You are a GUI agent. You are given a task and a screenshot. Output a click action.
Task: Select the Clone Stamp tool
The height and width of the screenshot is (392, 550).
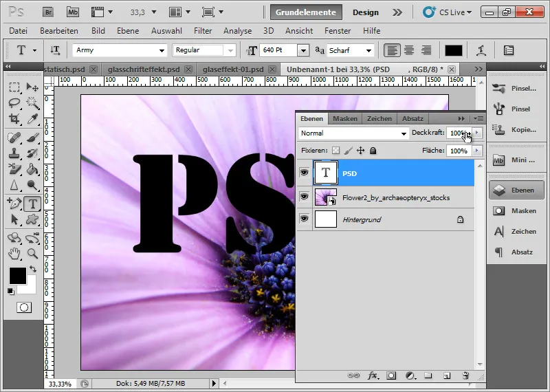tap(14, 153)
